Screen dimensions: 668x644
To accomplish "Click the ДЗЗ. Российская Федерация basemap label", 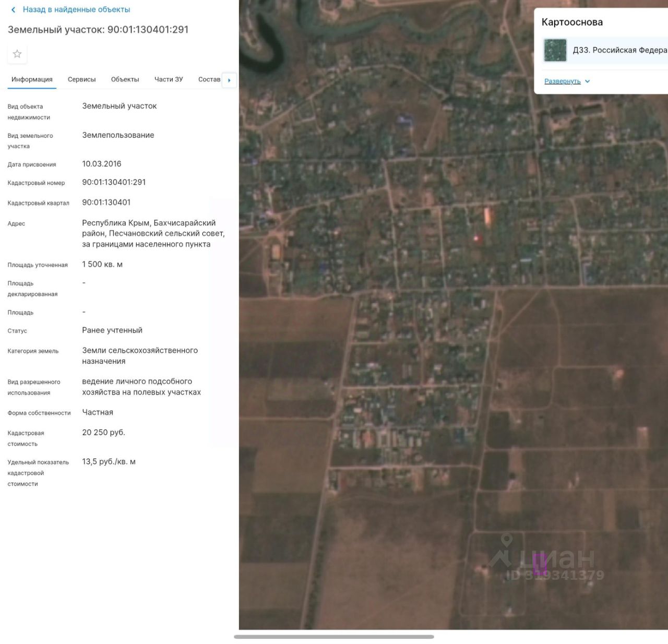I will 620,50.
